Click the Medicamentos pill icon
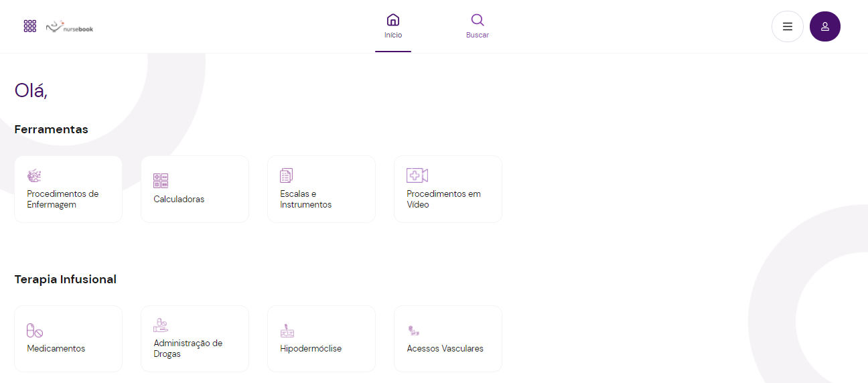The width and height of the screenshot is (868, 383). 35,330
